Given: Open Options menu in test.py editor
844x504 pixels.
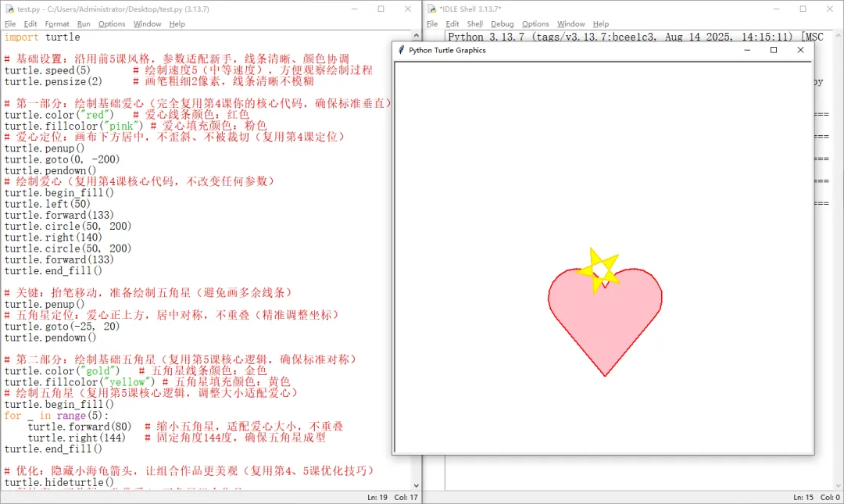Looking at the screenshot, I should [112, 23].
